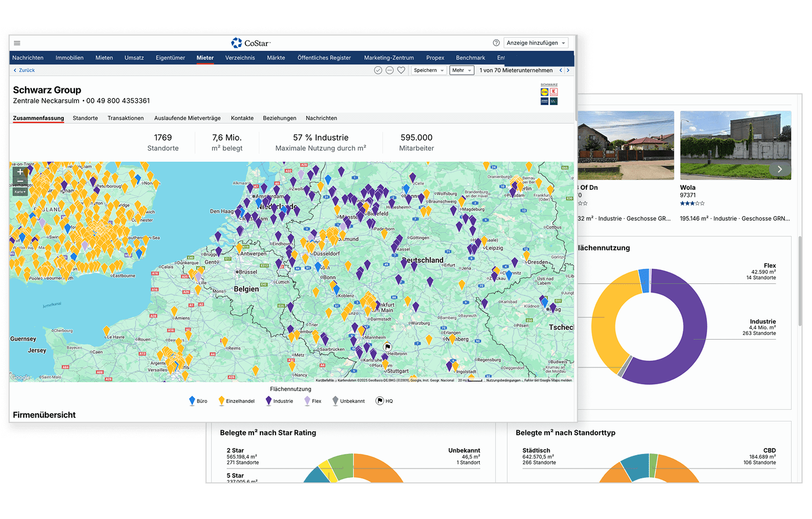
Task: Toggle the minus circle icon
Action: tap(390, 70)
